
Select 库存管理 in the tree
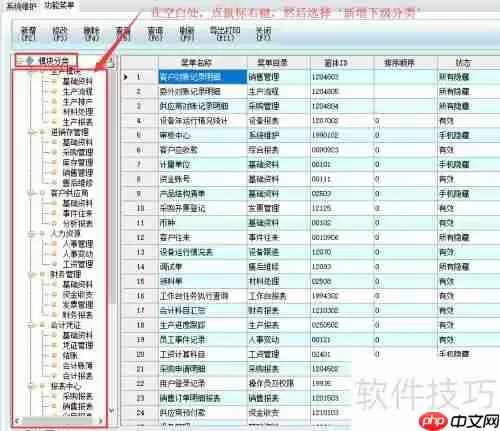click(78, 163)
